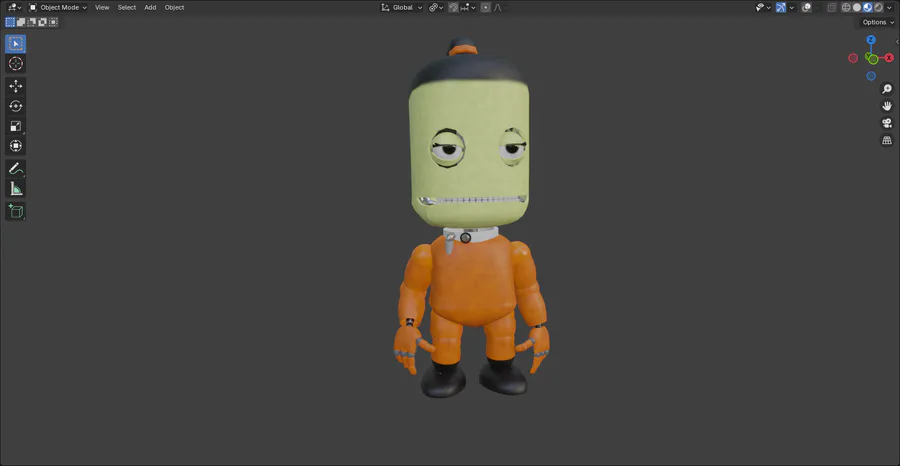Open the Object menu
This screenshot has width=900, height=466.
[x=174, y=7]
